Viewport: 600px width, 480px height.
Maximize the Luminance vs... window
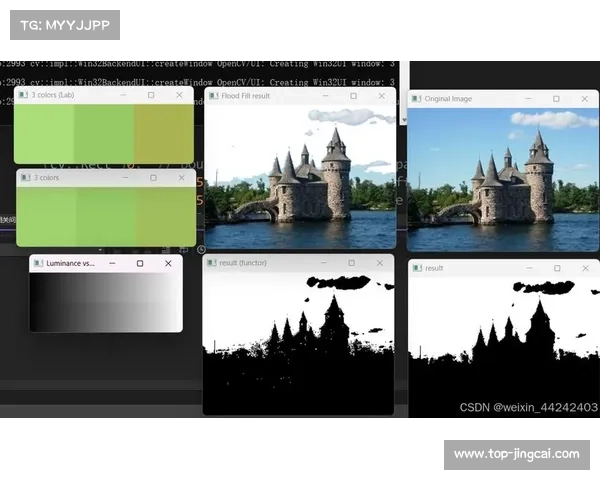140,263
